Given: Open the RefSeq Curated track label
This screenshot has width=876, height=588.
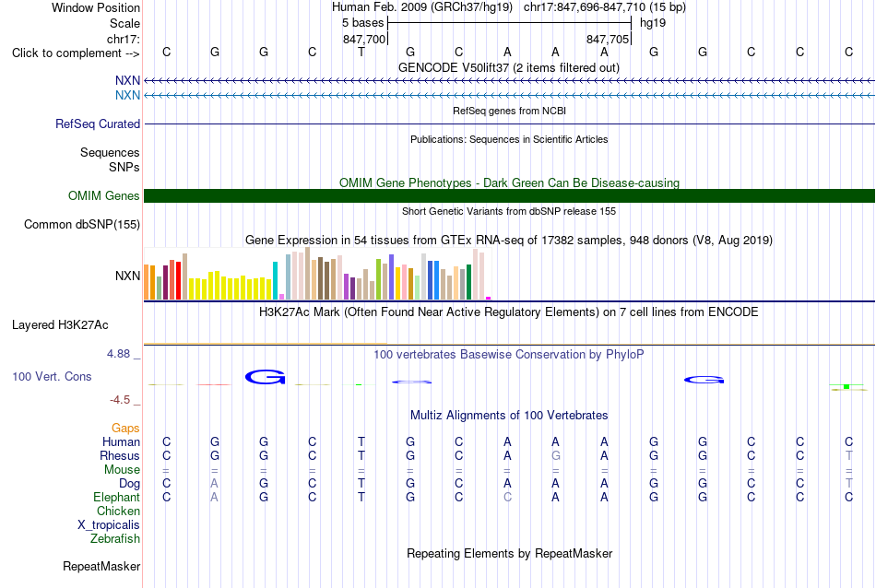Looking at the screenshot, I should 97,124.
